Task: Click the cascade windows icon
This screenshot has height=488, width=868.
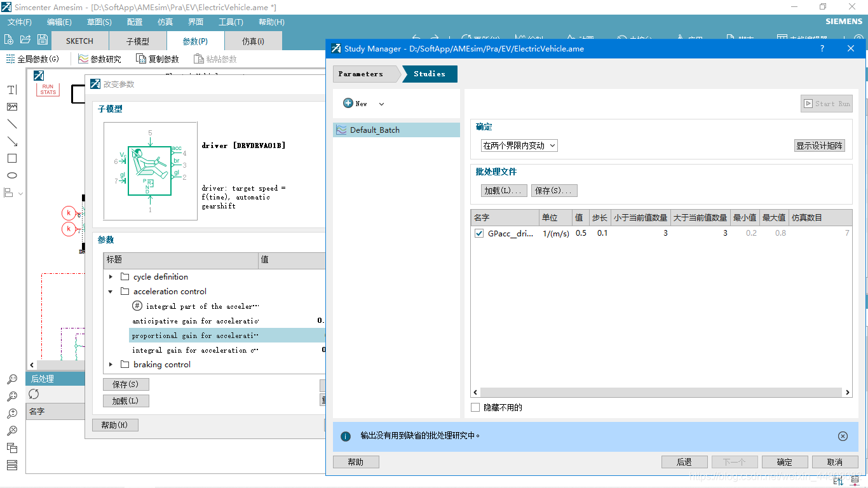Action: (12, 448)
